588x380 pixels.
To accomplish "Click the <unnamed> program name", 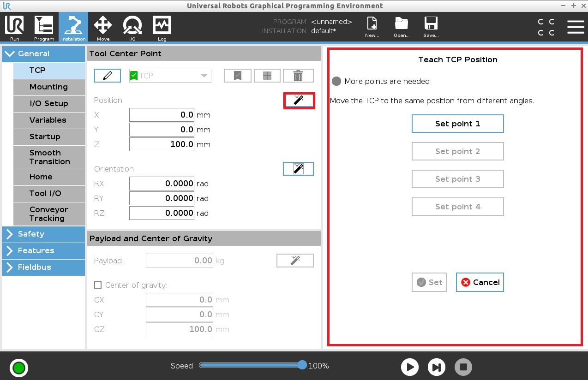I will point(331,22).
